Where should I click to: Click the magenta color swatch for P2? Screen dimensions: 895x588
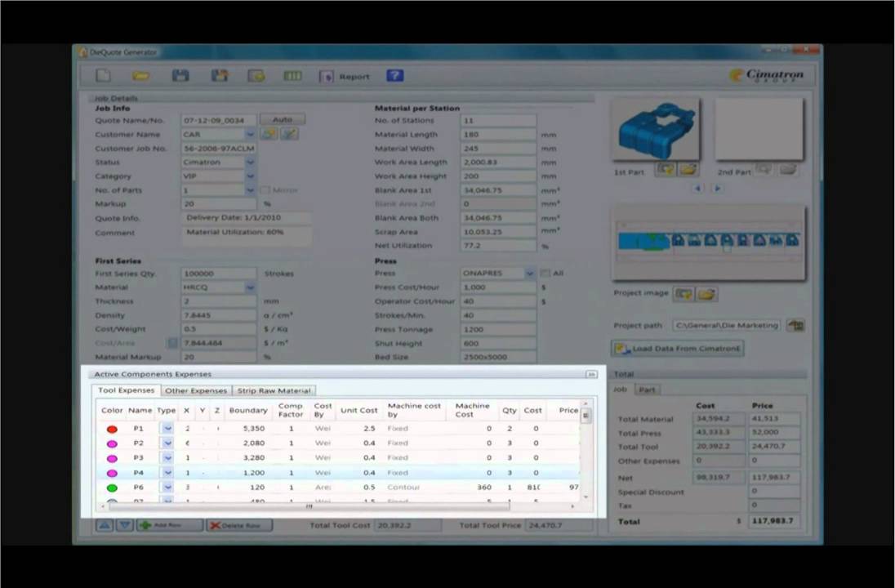[112, 443]
